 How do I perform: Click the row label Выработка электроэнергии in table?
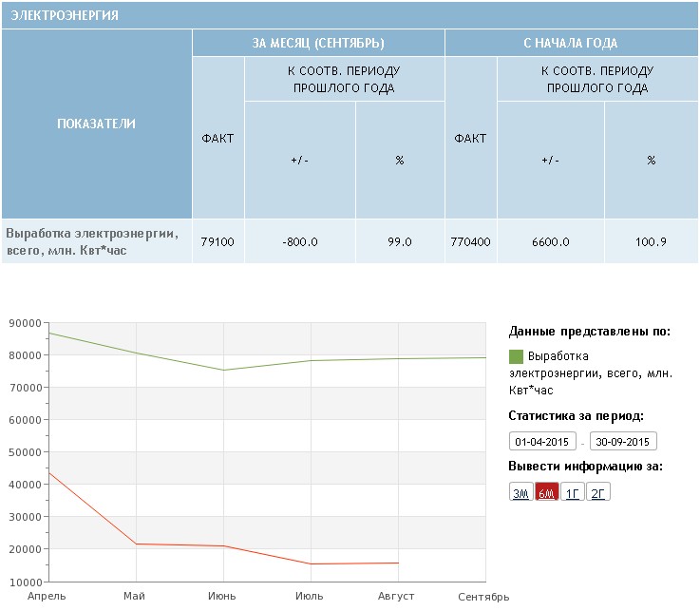(91, 241)
